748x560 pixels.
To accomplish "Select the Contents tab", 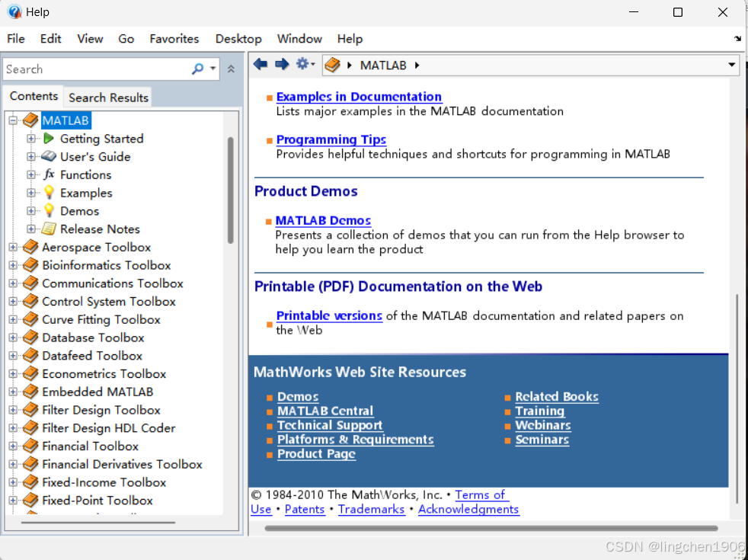I will click(34, 96).
